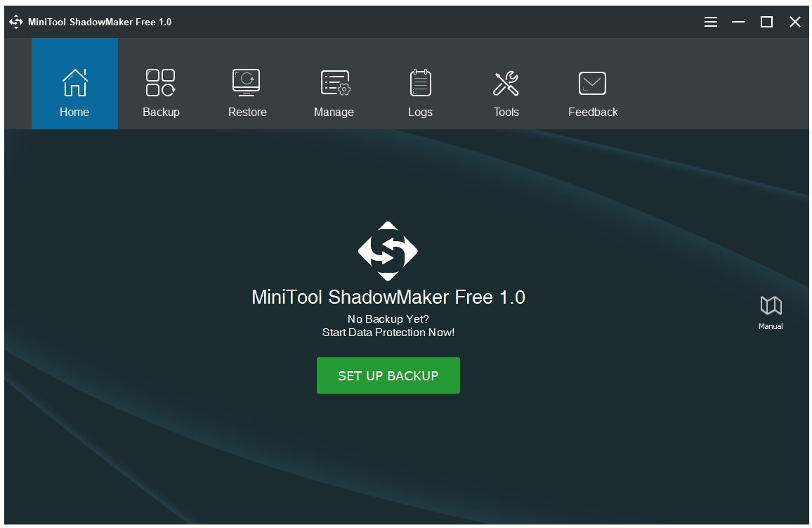The height and width of the screenshot is (528, 812).
Task: Switch to the Backup tab
Action: tap(161, 84)
